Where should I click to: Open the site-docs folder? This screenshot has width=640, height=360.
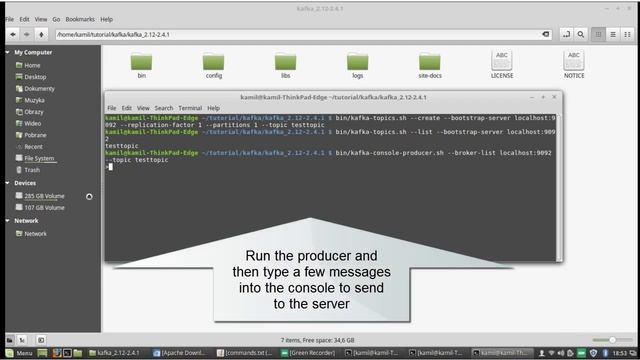click(430, 65)
